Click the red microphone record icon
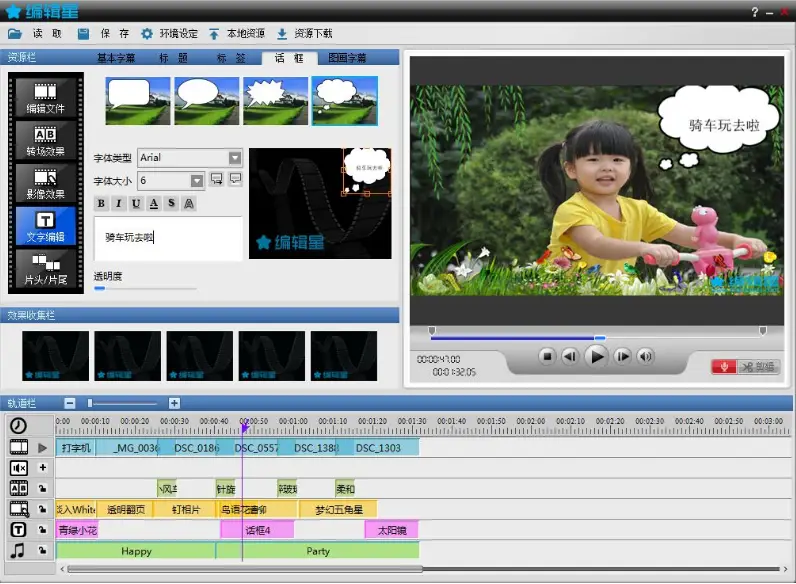796x584 pixels. [724, 366]
